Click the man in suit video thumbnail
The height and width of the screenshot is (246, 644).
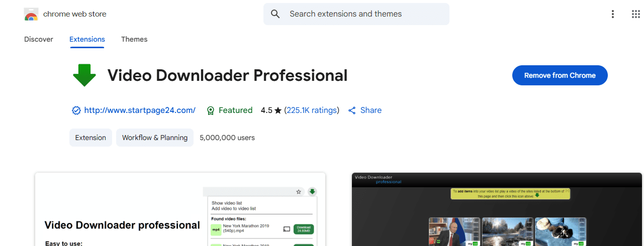click(454, 231)
